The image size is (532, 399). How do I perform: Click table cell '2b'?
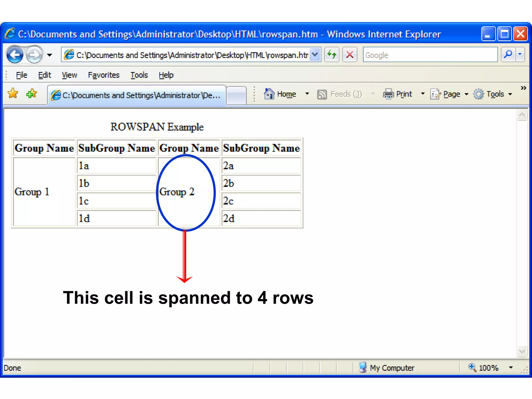point(261,183)
